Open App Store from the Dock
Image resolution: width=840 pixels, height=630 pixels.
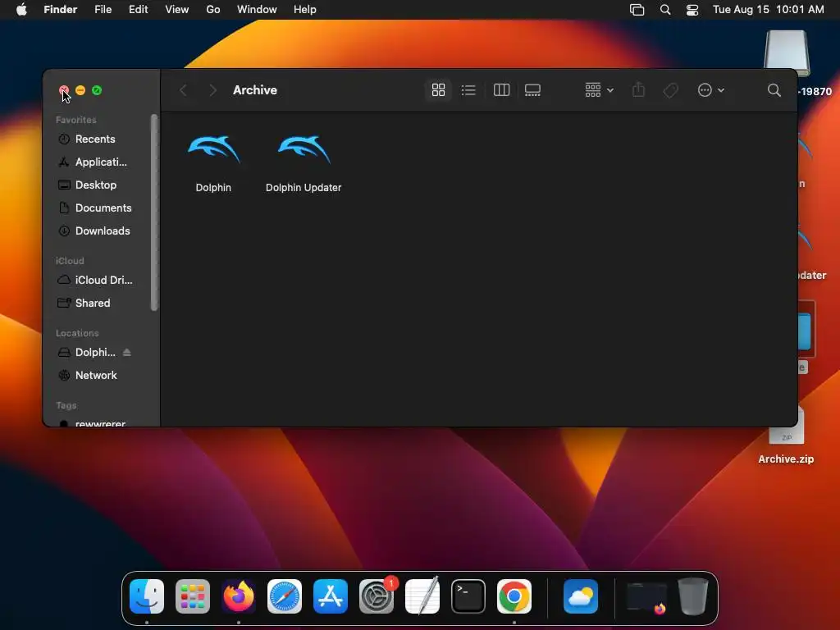coord(331,596)
